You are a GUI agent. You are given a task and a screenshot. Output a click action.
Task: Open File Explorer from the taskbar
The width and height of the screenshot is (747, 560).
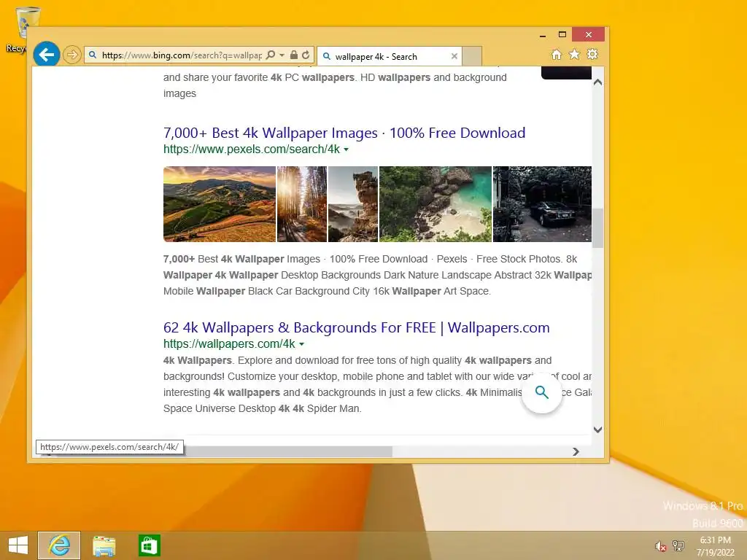104,545
